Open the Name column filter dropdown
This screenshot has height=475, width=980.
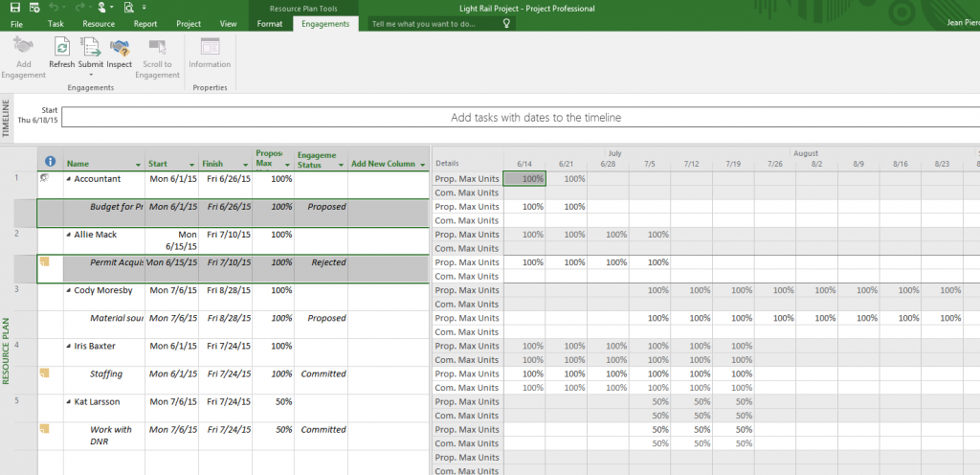click(139, 165)
